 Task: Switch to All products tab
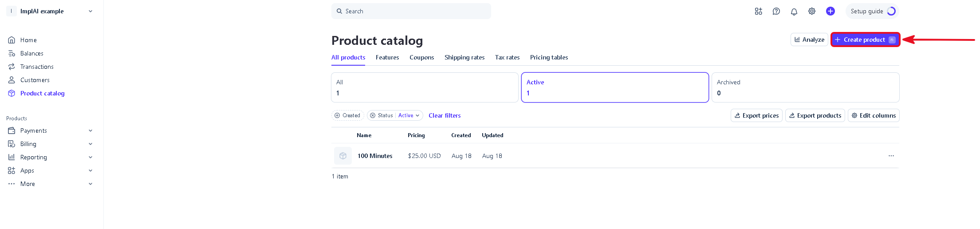click(x=348, y=58)
